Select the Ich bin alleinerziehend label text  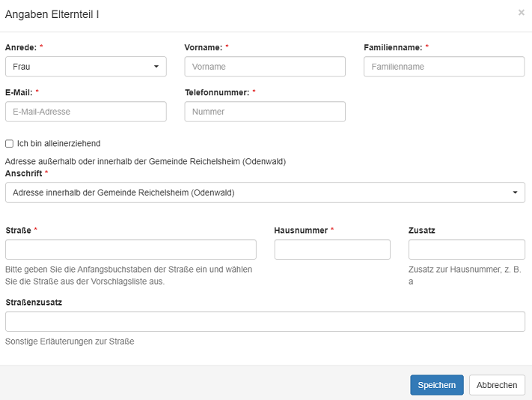[x=58, y=144]
